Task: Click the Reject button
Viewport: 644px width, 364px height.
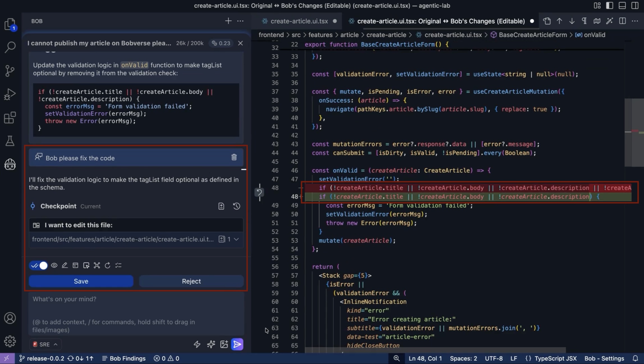Action: [191, 281]
